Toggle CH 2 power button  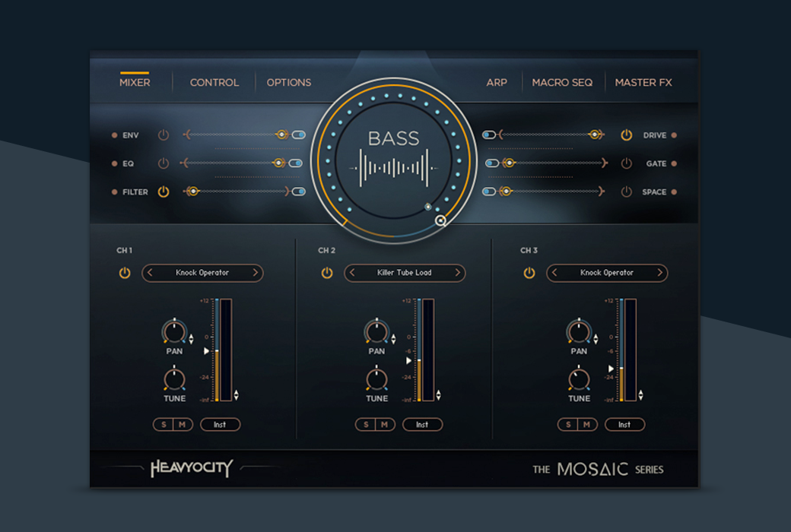pyautogui.click(x=327, y=273)
